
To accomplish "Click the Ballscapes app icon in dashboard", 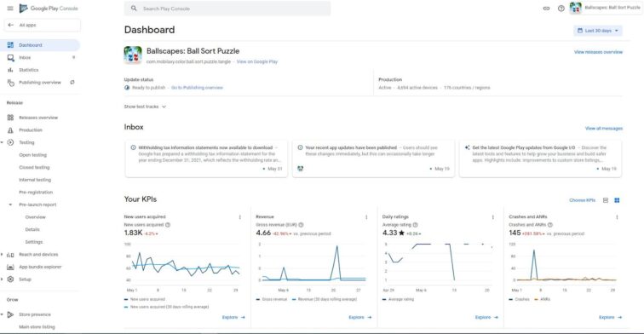I will pyautogui.click(x=133, y=55).
